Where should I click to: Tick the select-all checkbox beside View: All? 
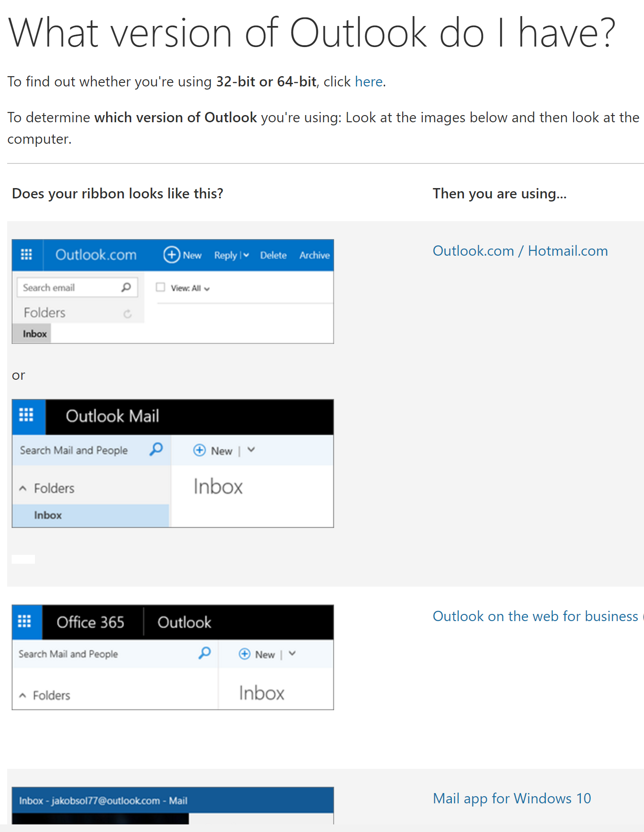(160, 287)
